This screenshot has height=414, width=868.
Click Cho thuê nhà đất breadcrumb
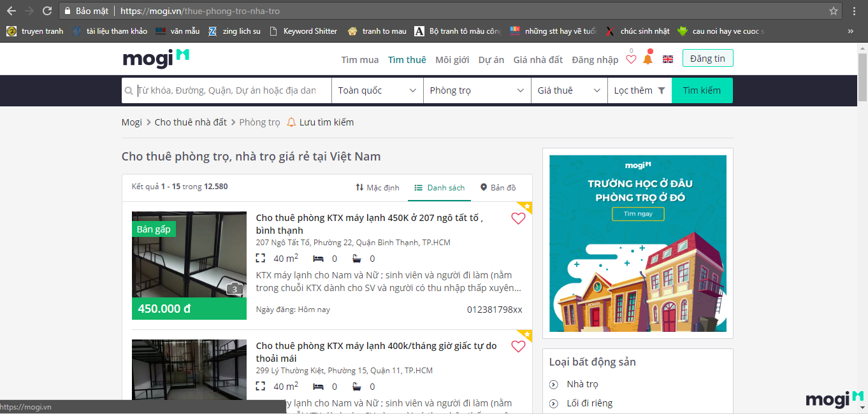click(x=191, y=122)
